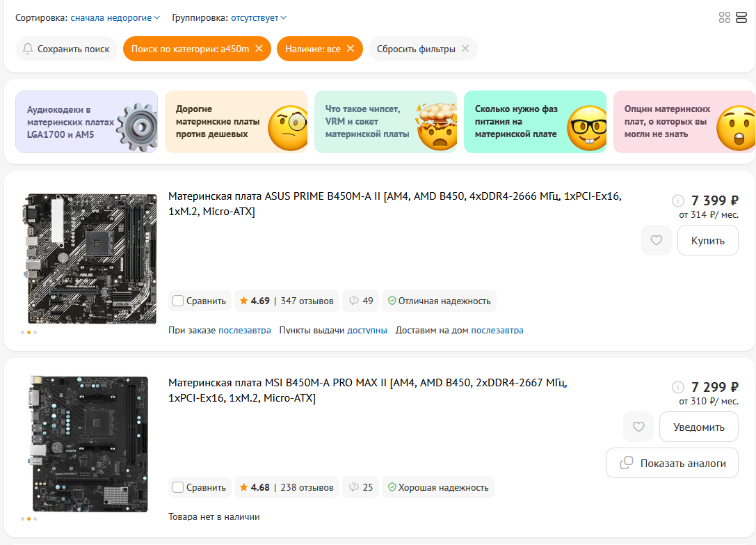Open ASUS rating 4.69 with 347 reviews
Image resolution: width=756 pixels, height=545 pixels.
287,301
